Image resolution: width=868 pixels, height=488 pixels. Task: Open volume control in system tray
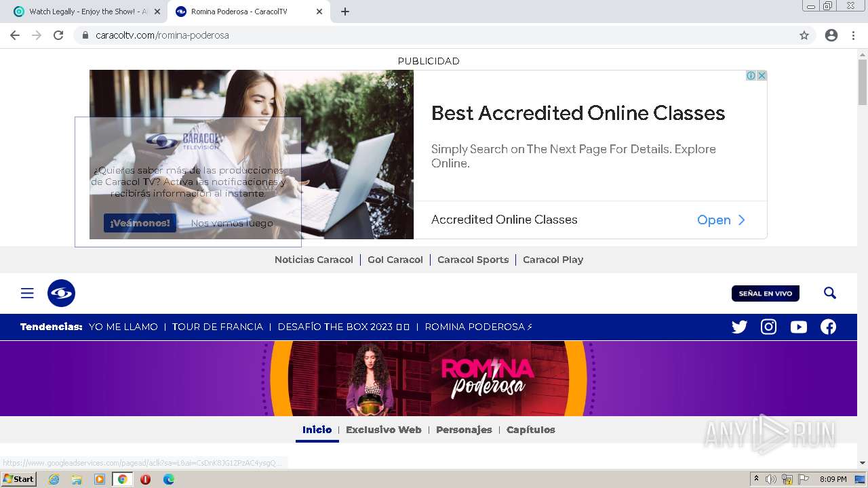pyautogui.click(x=771, y=479)
